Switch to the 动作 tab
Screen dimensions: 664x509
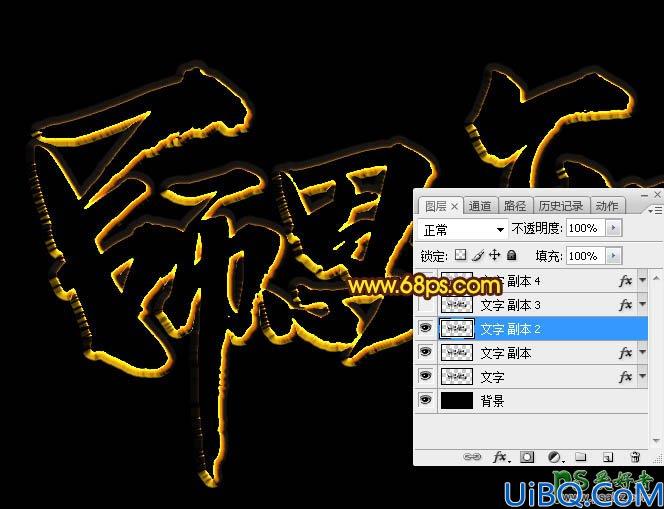click(607, 206)
